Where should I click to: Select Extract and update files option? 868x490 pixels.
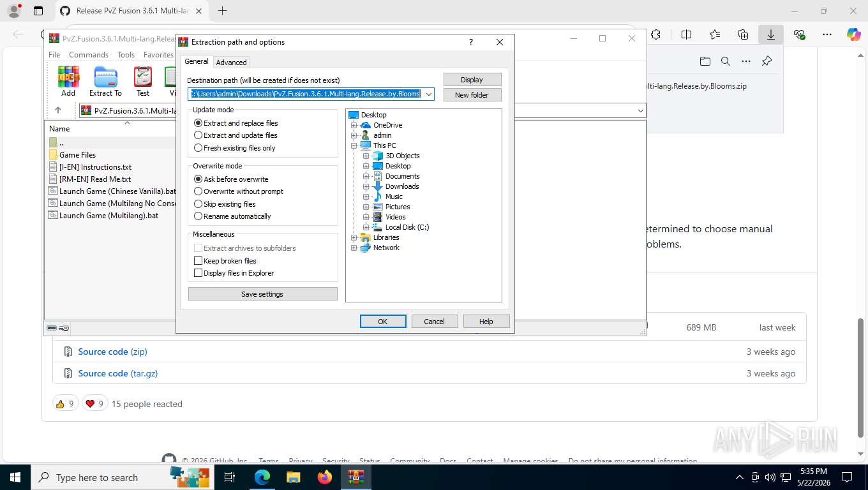coord(236,135)
